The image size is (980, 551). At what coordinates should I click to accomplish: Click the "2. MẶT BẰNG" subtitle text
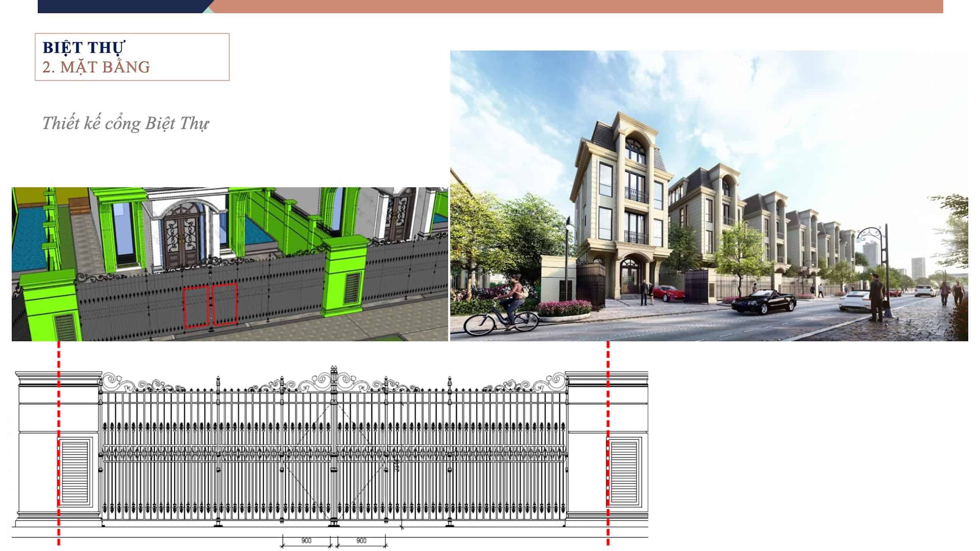pyautogui.click(x=96, y=67)
